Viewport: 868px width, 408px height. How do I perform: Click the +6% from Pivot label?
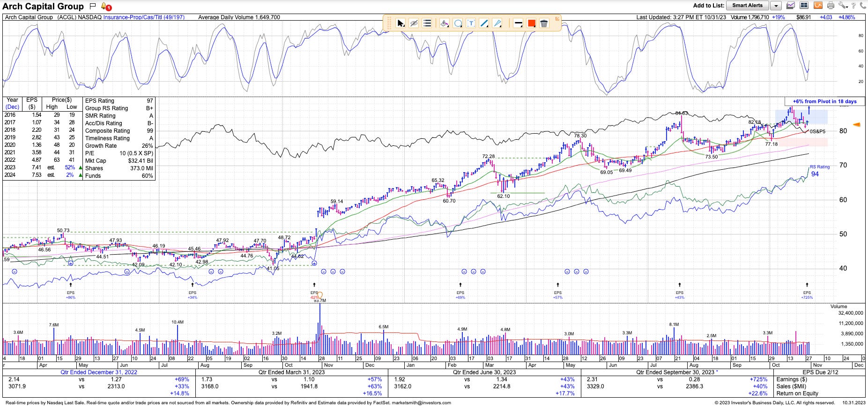click(x=824, y=101)
